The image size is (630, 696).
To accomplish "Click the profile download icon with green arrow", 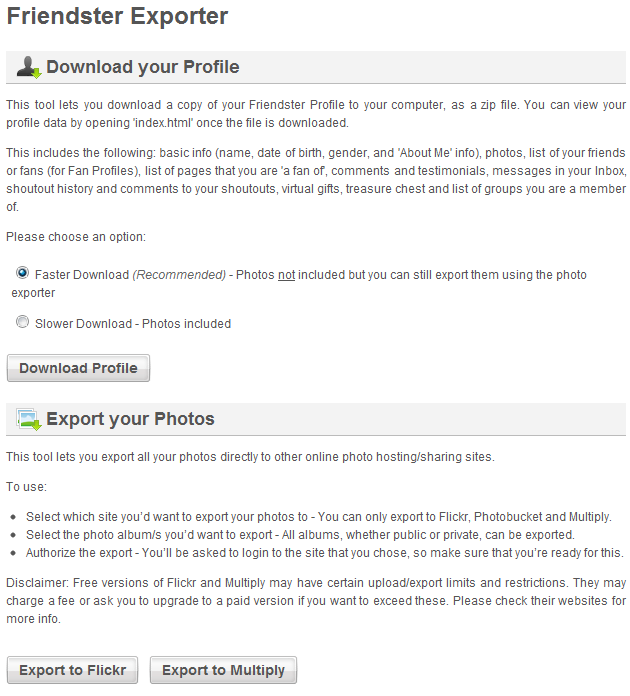I will (28, 67).
